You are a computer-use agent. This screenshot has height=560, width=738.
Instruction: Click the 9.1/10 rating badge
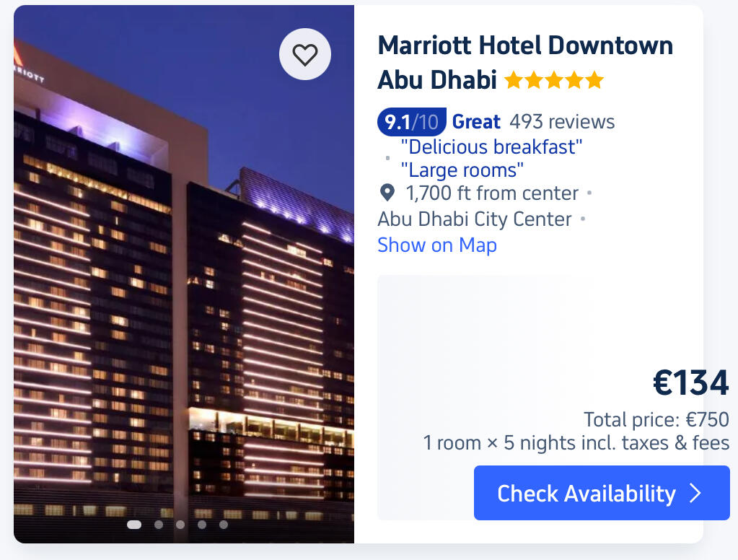click(412, 122)
